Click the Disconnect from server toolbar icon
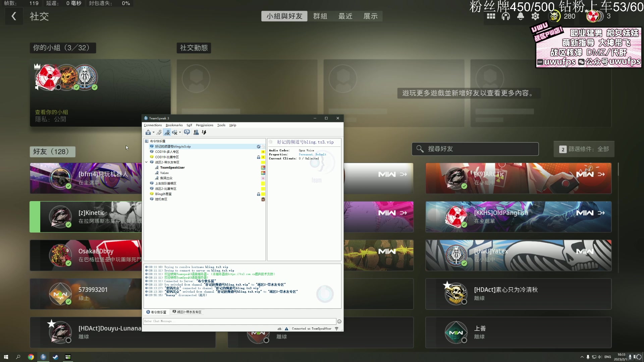This screenshot has height=362, width=644. 159,132
